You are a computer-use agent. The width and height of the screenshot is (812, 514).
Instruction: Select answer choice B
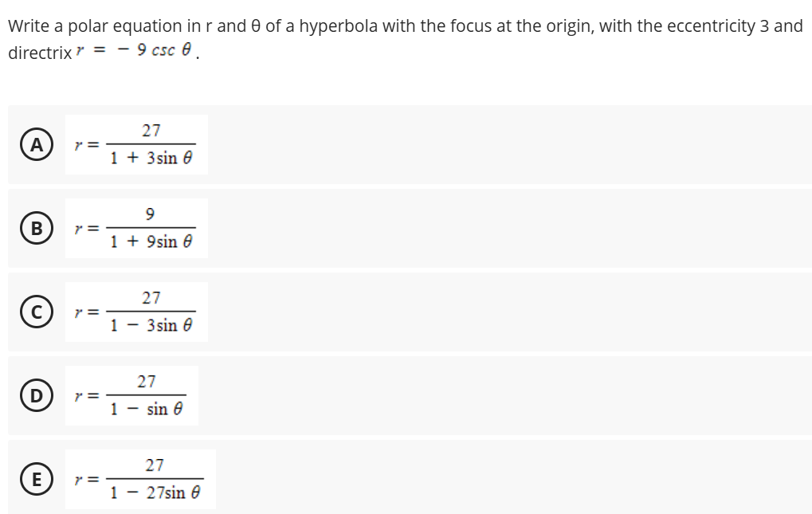click(35, 229)
